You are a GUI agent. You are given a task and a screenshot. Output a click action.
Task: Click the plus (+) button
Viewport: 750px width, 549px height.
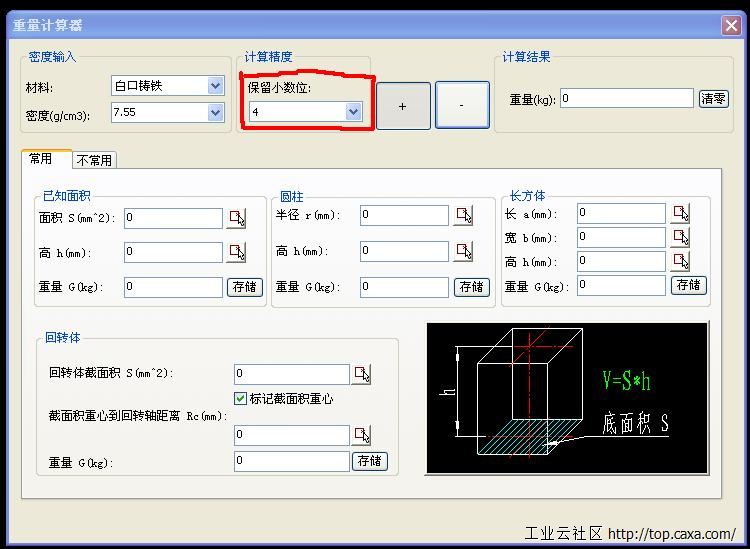[403, 106]
